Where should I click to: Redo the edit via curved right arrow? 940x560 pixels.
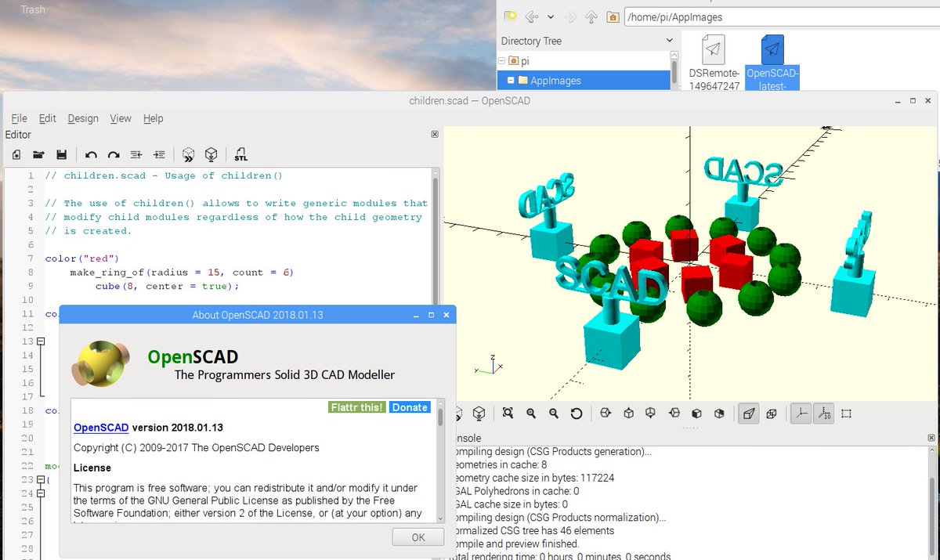click(x=114, y=154)
